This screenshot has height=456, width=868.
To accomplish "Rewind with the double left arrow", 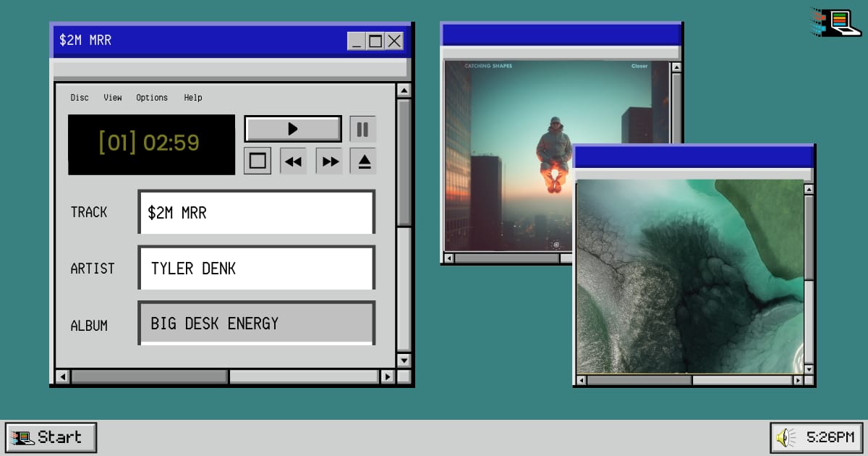I will tap(293, 161).
